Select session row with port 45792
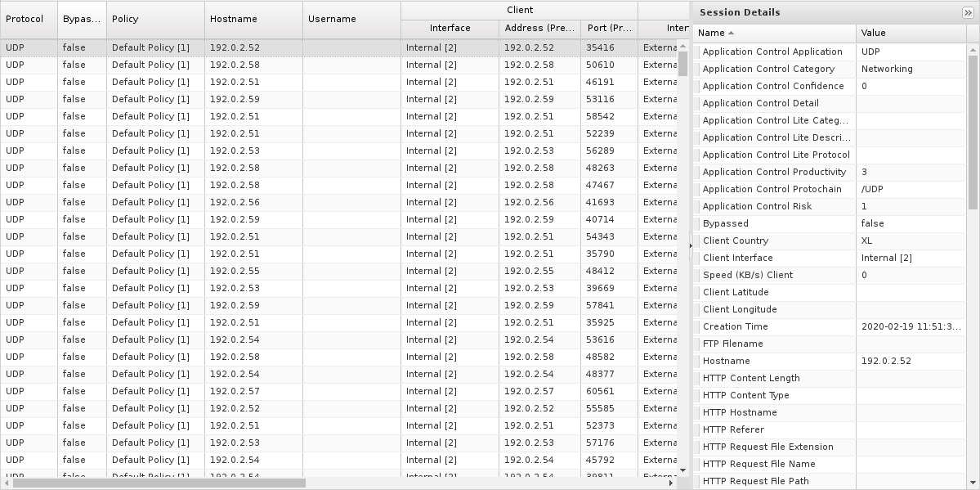Viewport: 980px width, 490px height. (x=338, y=461)
